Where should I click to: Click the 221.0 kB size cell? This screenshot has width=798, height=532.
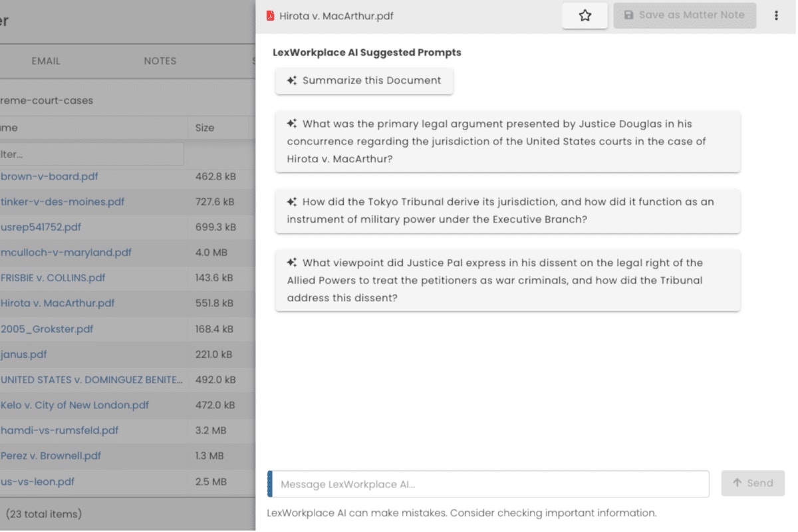(214, 354)
